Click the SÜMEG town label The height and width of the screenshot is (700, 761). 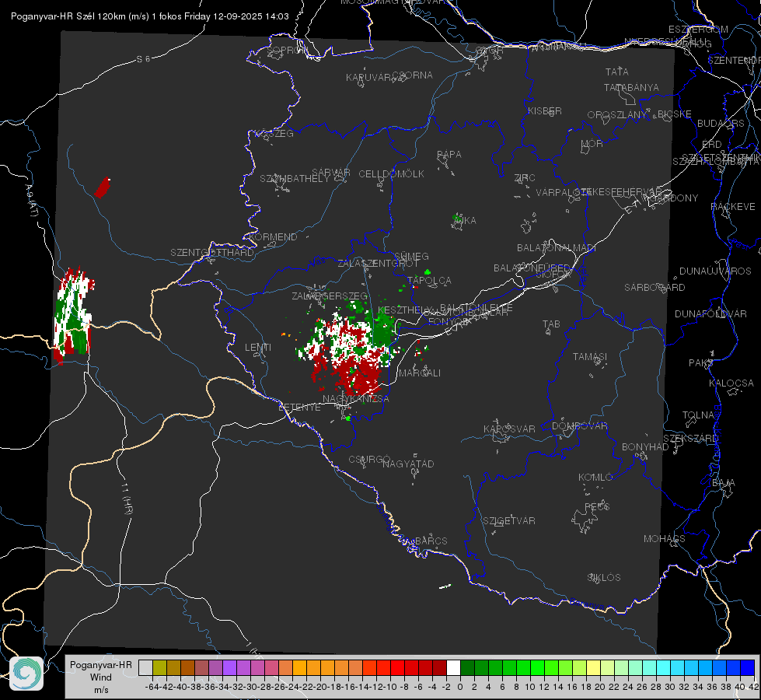click(x=411, y=257)
